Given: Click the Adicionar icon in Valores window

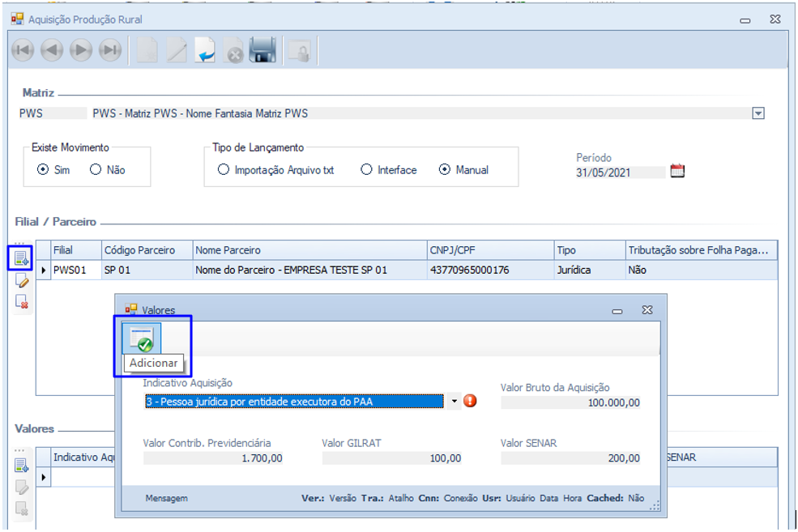Looking at the screenshot, I should (x=141, y=338).
